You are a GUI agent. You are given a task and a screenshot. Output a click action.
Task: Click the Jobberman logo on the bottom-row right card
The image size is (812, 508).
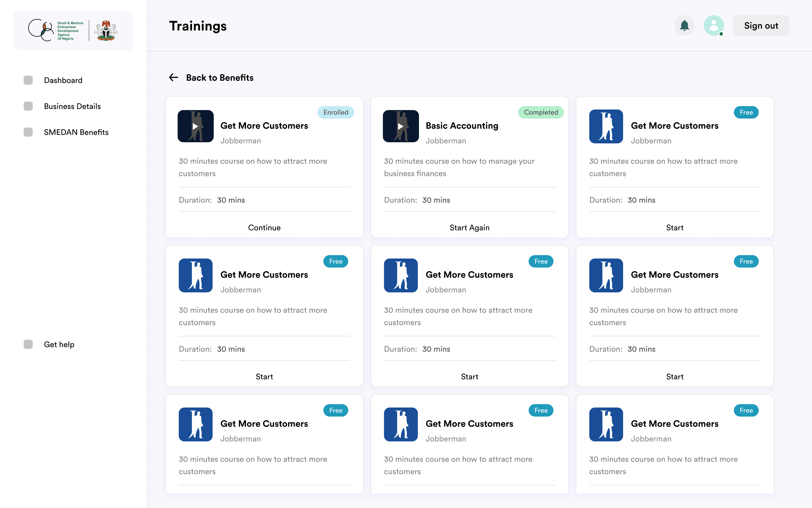click(x=606, y=424)
